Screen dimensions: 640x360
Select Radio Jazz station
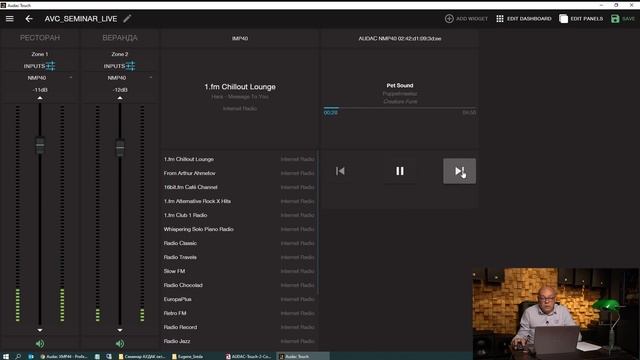(x=239, y=341)
